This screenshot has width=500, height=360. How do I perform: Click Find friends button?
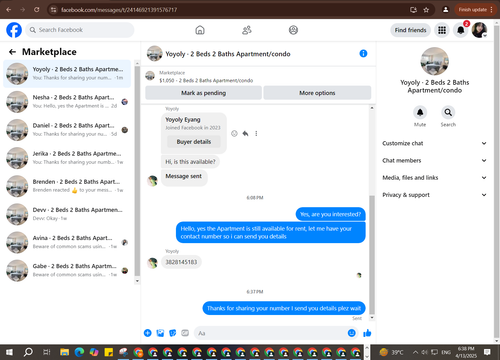coord(410,30)
